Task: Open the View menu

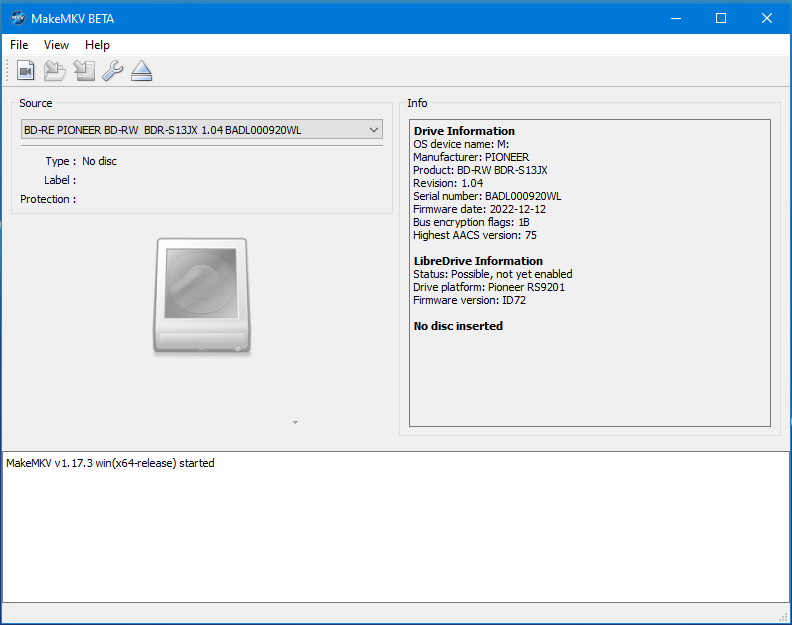Action: coord(56,45)
